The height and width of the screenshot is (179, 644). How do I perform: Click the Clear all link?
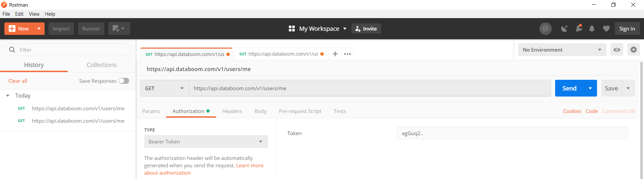(x=18, y=81)
